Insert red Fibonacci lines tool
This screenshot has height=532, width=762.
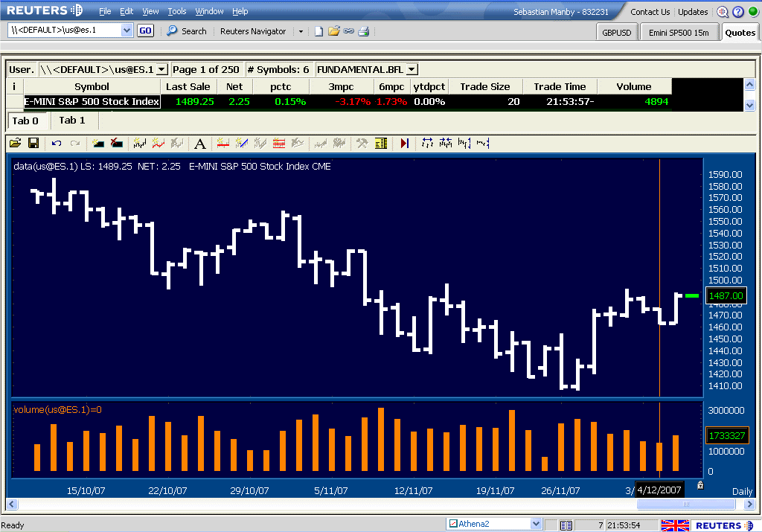(279, 143)
